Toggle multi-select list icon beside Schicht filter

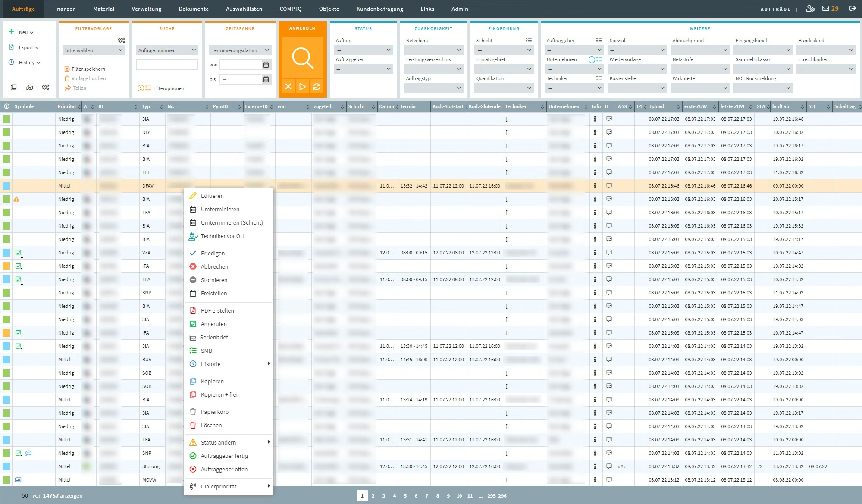529,41
